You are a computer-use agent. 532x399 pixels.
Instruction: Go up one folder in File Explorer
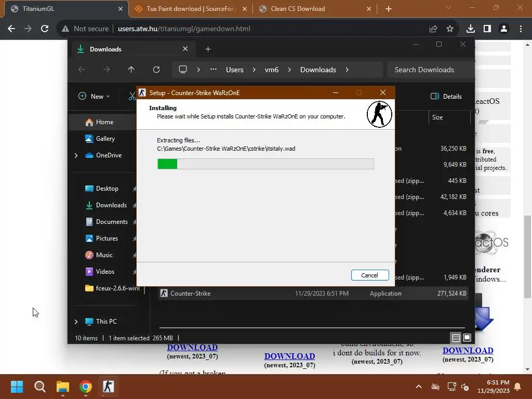[x=131, y=70]
